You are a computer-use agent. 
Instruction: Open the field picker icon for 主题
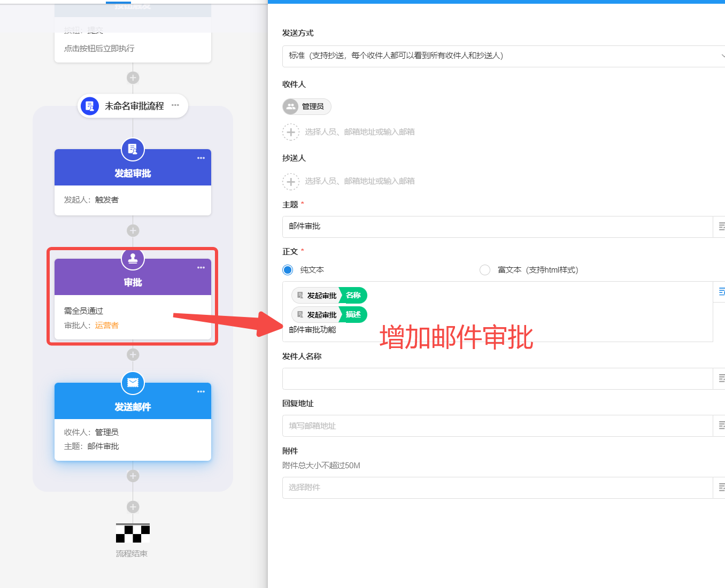point(721,227)
